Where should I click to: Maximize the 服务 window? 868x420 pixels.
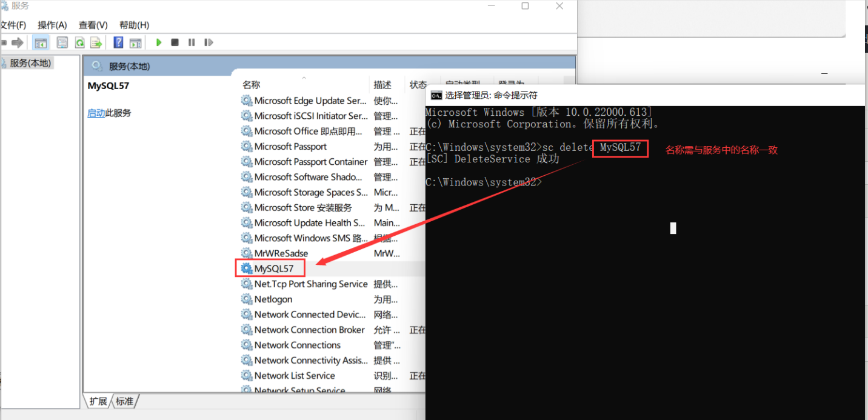tap(525, 6)
